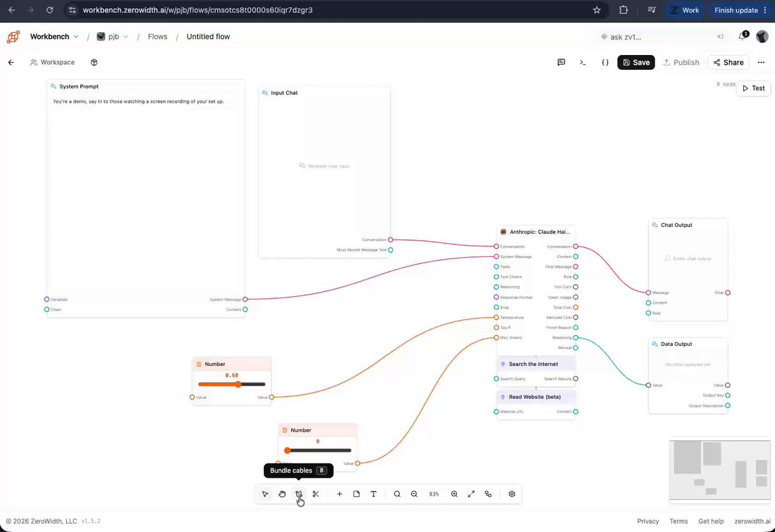Enable the Bundle cables tool
Screen dimensions: 775x532
point(299,494)
